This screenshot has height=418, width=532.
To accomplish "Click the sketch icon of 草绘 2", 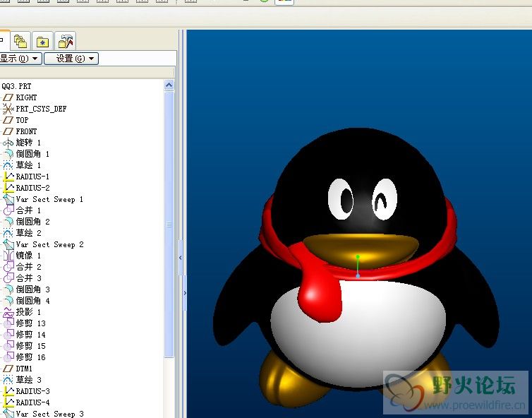I will click(8, 232).
